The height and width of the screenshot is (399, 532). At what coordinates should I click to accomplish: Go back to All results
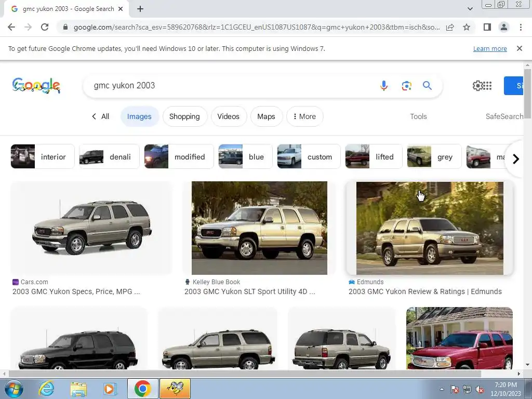100,116
